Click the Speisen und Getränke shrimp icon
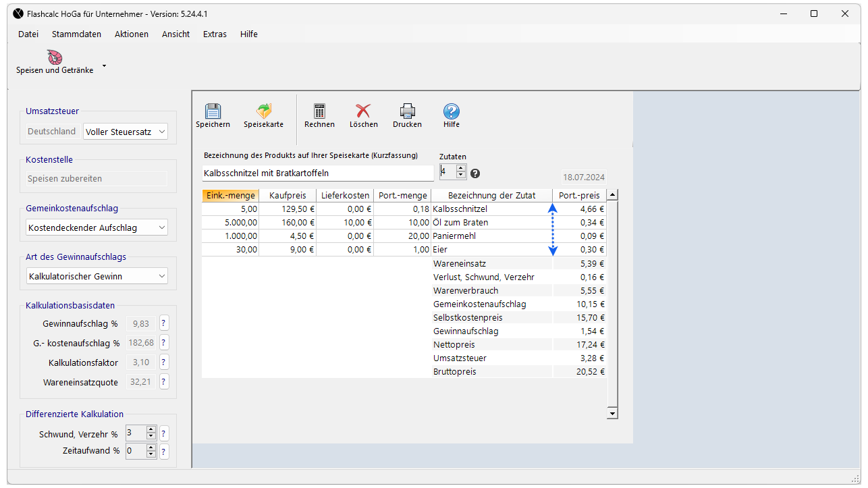 pos(55,57)
